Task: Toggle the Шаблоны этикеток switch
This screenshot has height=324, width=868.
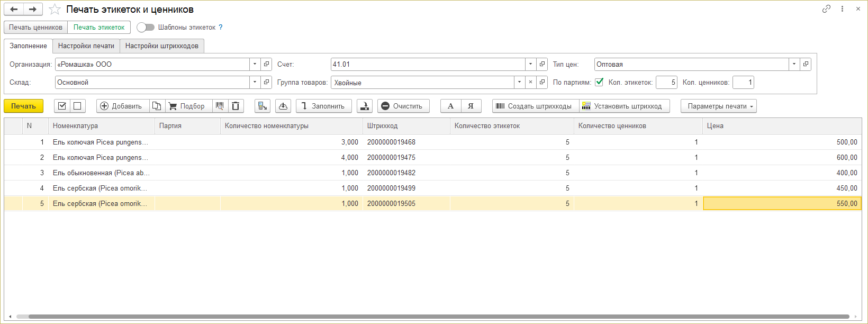Action: tap(145, 28)
